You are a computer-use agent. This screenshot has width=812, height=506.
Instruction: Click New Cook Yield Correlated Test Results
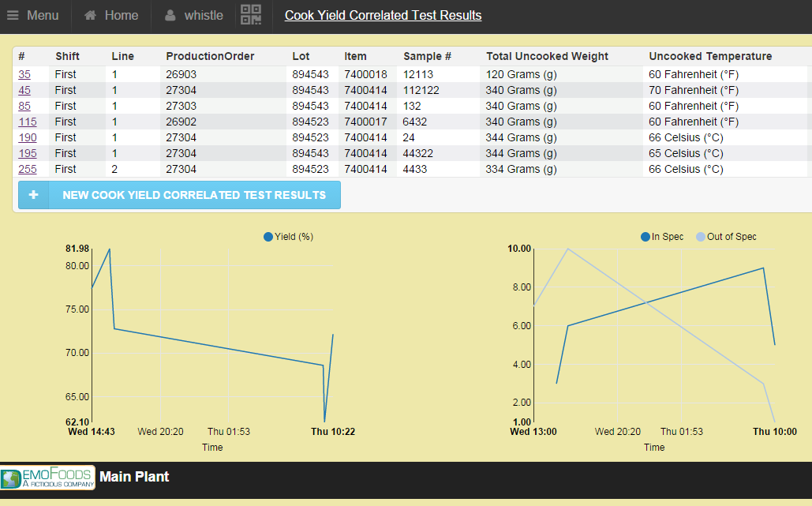[x=194, y=195]
